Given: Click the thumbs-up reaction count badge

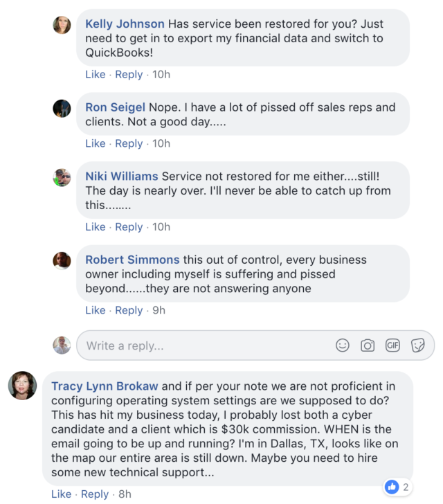Looking at the screenshot, I should (x=397, y=487).
